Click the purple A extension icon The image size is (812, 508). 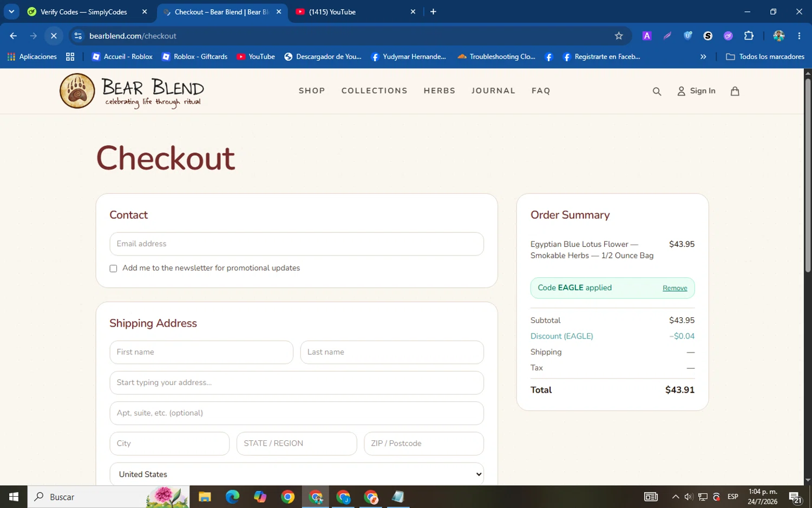(x=646, y=36)
